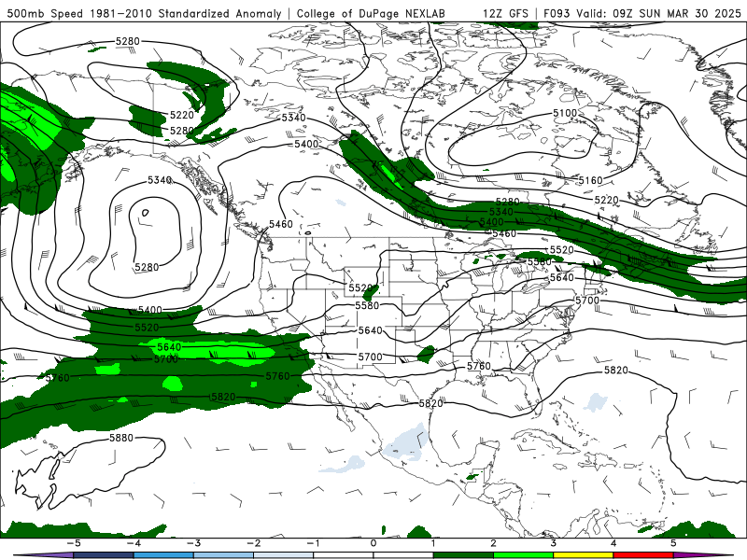Click the yellow colorbar segment between 3 and 4
The image size is (747, 560).
point(583,555)
